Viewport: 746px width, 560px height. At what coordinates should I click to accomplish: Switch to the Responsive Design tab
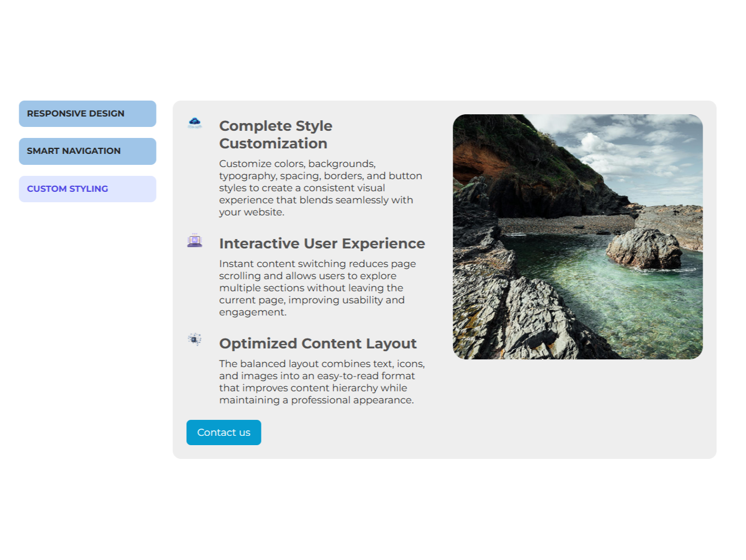[87, 114]
